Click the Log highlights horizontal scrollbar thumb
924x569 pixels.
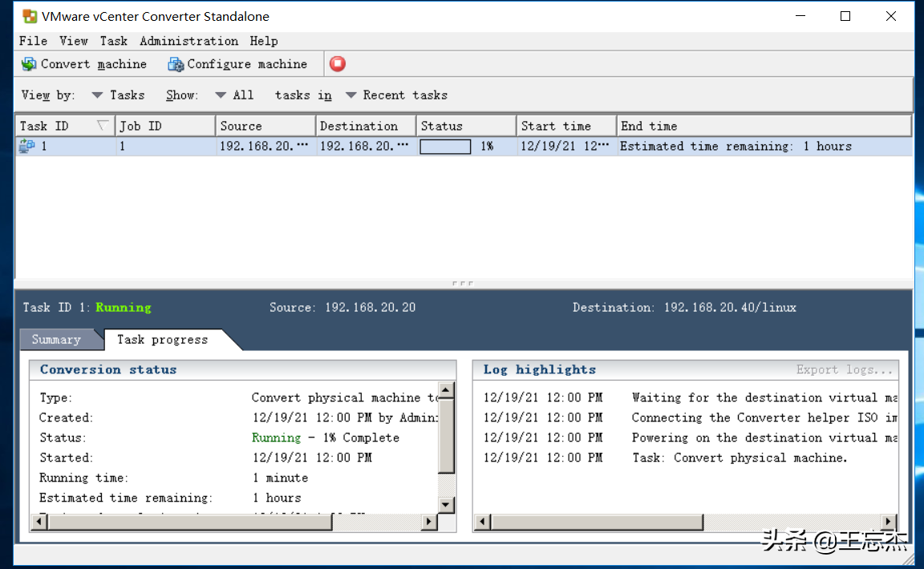point(597,521)
